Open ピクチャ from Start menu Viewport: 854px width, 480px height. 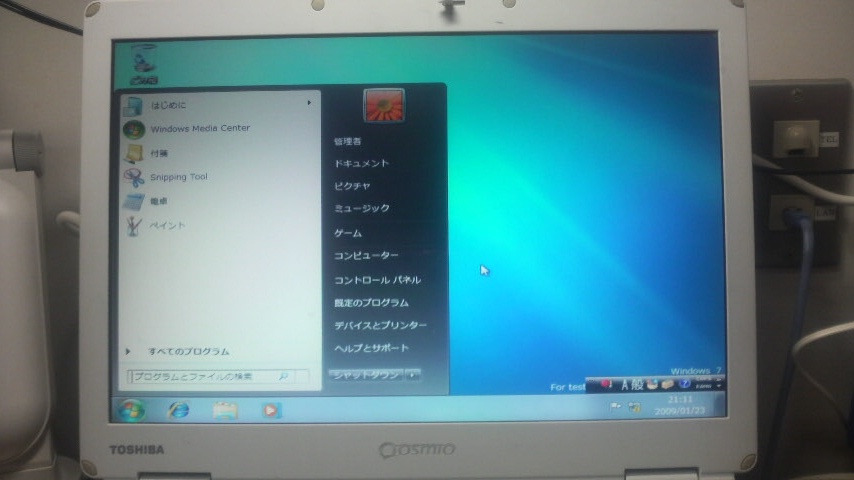click(352, 186)
